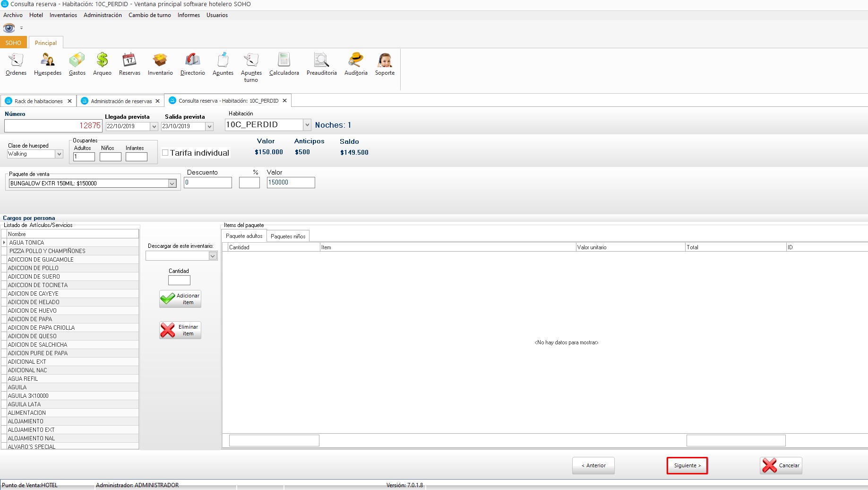Open the Llegada prevista date picker
Image resolution: width=868 pixels, height=490 pixels.
pyautogui.click(x=154, y=127)
